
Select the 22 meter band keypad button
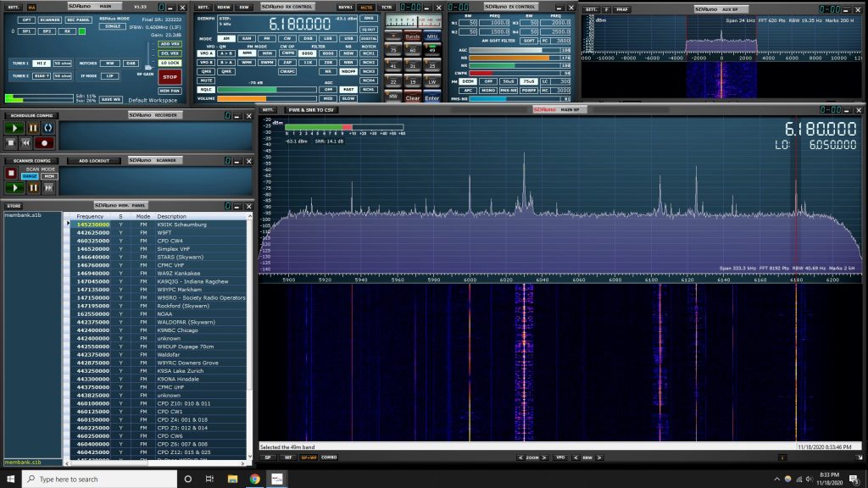pyautogui.click(x=393, y=80)
